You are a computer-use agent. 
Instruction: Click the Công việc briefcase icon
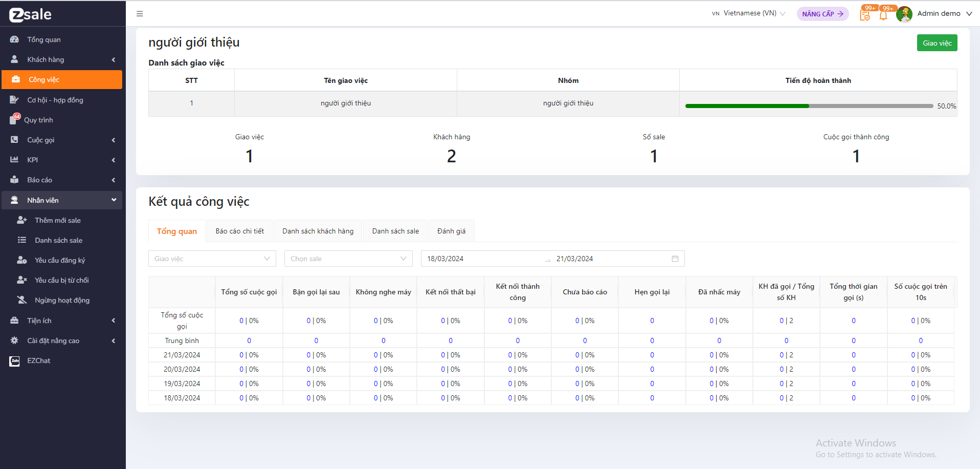(16, 79)
